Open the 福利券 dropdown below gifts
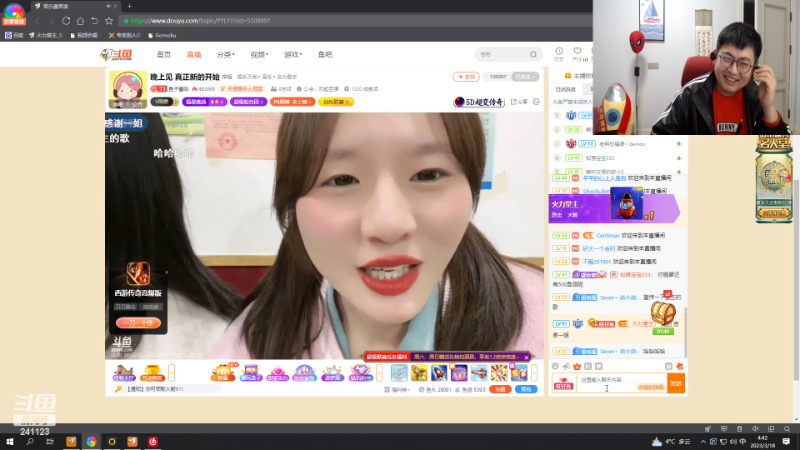 (397, 389)
